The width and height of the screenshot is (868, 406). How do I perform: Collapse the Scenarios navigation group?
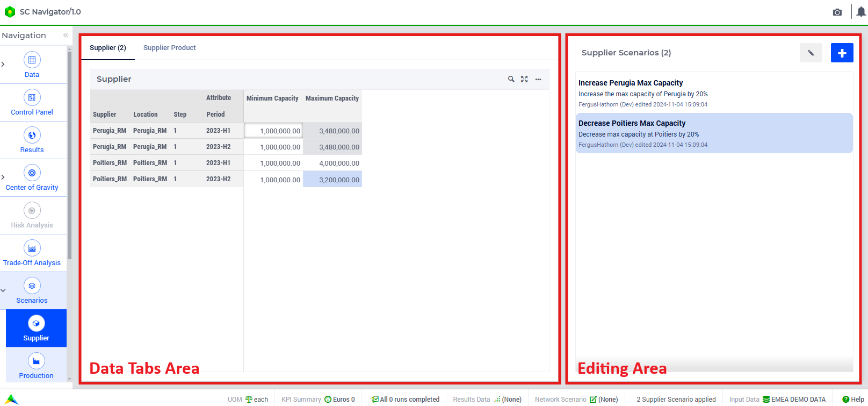pos(3,290)
